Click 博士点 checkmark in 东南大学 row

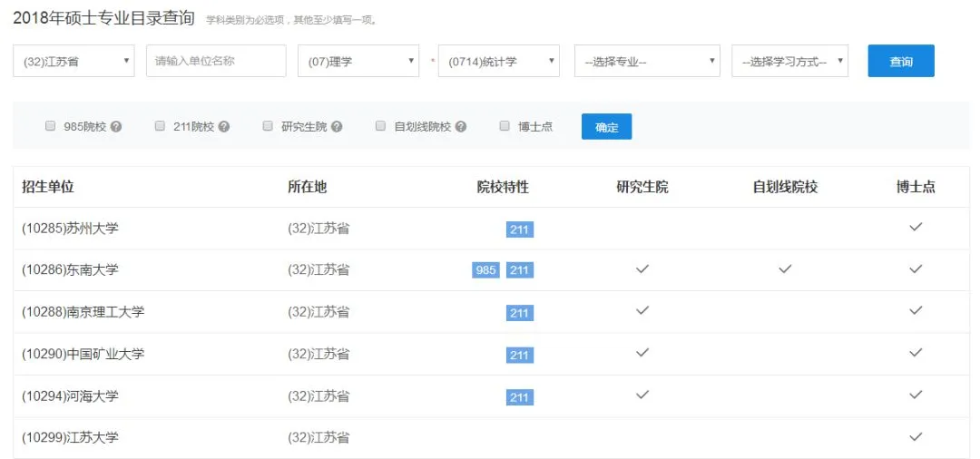(916, 269)
